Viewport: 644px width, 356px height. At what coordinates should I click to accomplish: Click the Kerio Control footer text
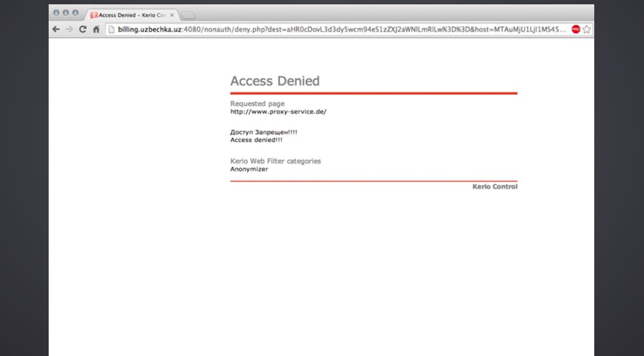(495, 187)
